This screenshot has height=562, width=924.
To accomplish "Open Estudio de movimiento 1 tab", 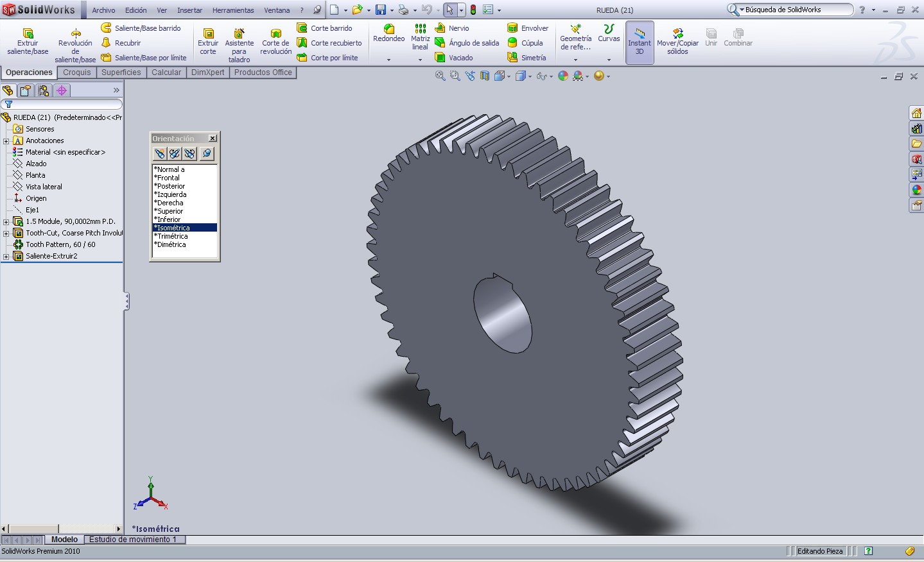I will pyautogui.click(x=133, y=540).
